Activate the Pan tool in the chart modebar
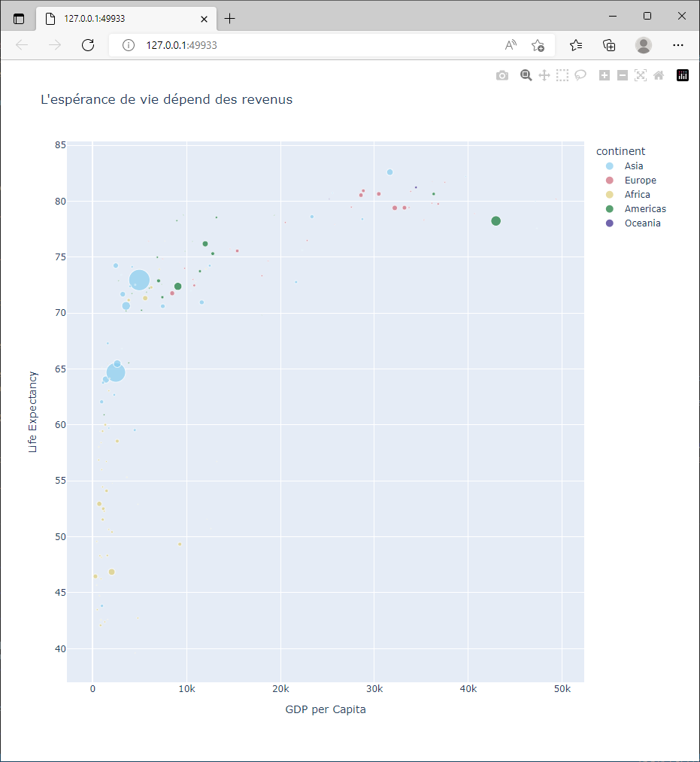700x762 pixels. click(544, 75)
